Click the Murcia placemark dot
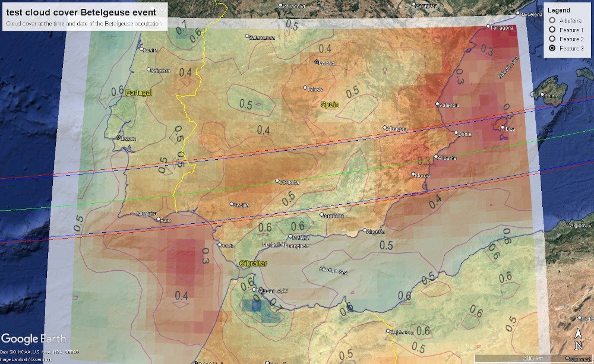 pyautogui.click(x=413, y=174)
